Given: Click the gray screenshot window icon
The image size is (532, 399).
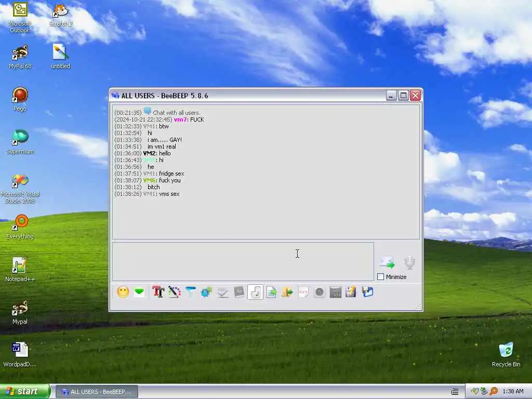Looking at the screenshot, I should [x=335, y=292].
